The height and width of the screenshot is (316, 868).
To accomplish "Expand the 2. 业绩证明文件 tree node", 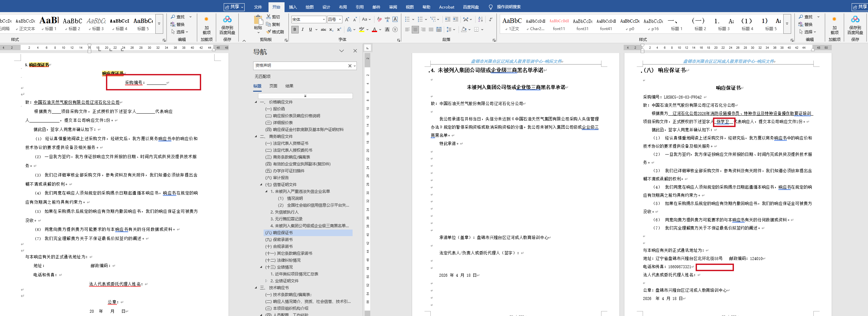I will [x=266, y=281].
